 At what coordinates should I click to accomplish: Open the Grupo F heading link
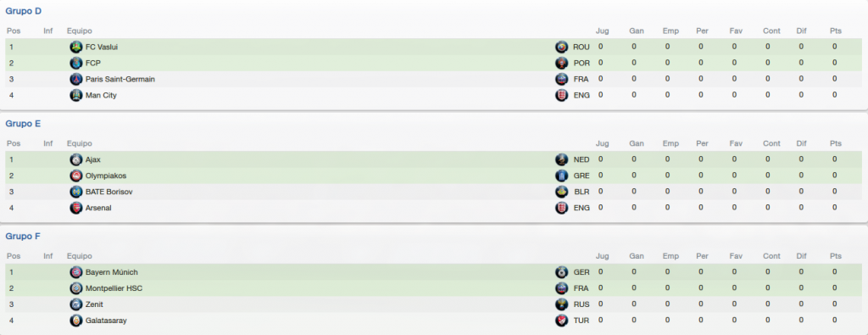[23, 237]
